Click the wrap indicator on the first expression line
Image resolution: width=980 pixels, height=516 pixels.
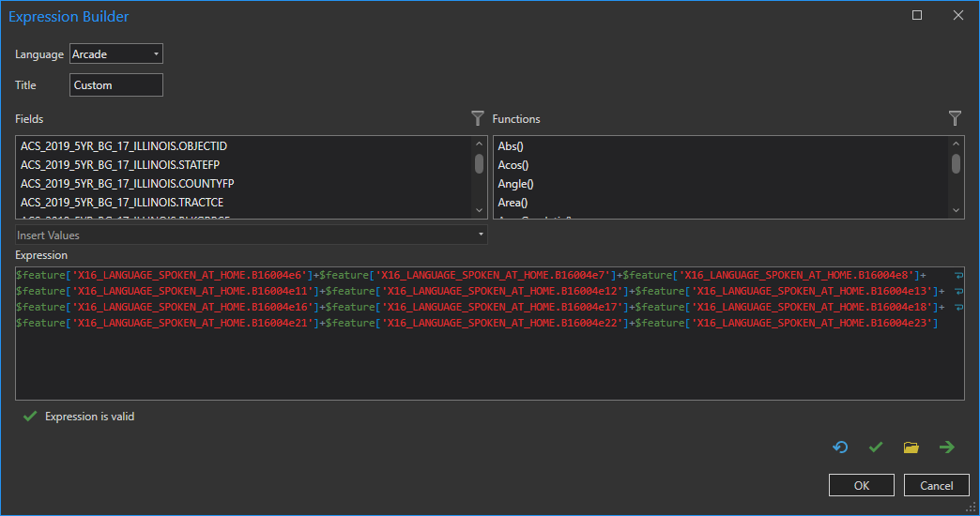pyautogui.click(x=958, y=276)
